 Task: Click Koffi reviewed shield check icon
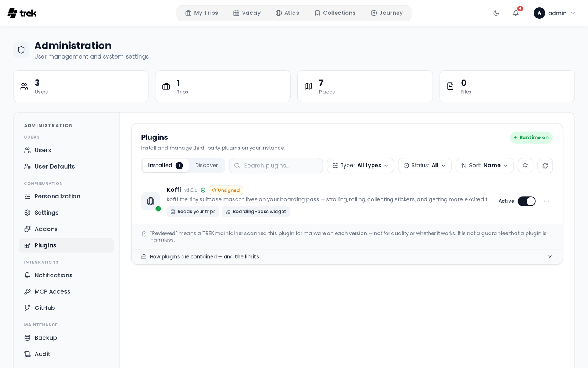203,190
